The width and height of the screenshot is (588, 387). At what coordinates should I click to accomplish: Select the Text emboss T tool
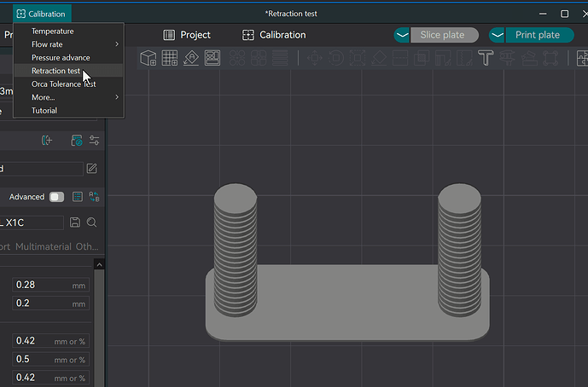coord(486,58)
